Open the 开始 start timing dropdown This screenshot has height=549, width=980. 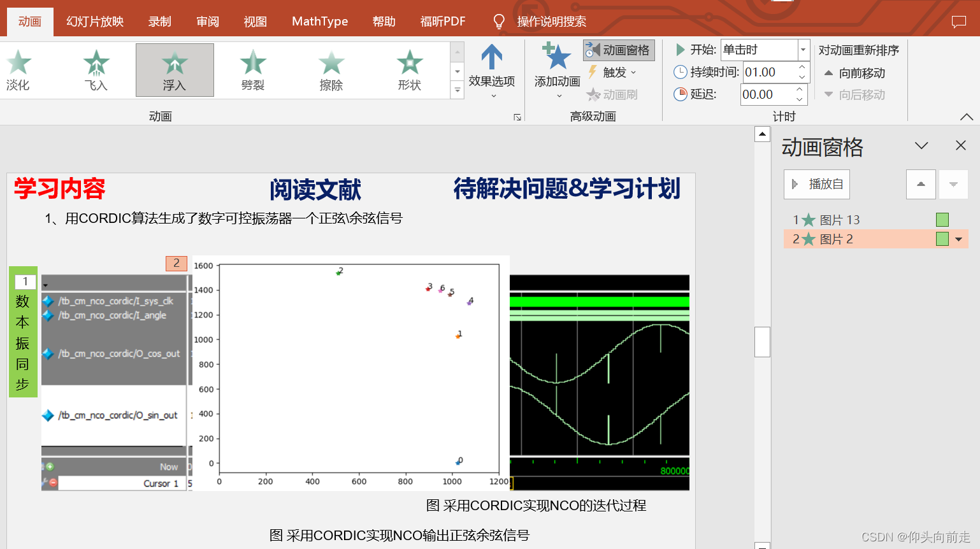point(803,50)
